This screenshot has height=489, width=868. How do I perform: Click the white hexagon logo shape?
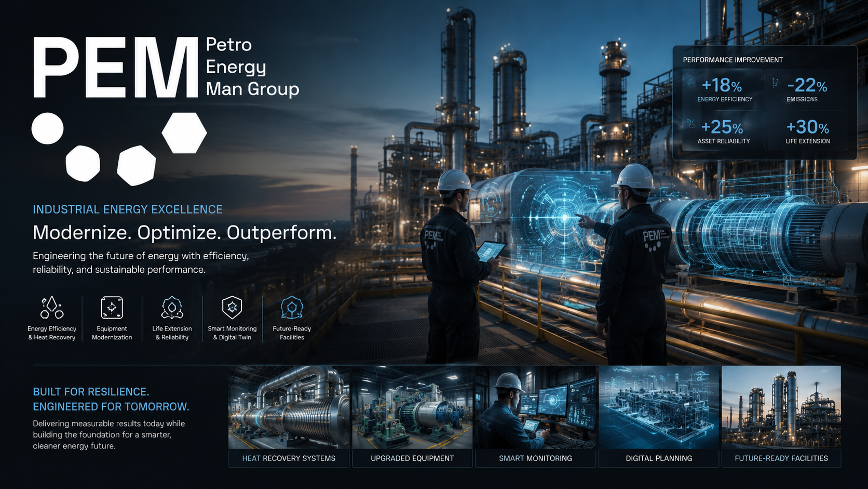pyautogui.click(x=184, y=133)
